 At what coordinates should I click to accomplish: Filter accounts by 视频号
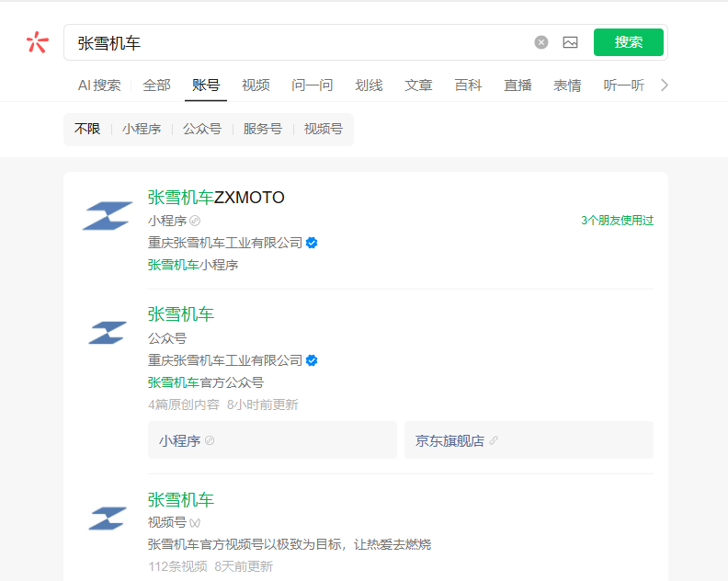(324, 129)
